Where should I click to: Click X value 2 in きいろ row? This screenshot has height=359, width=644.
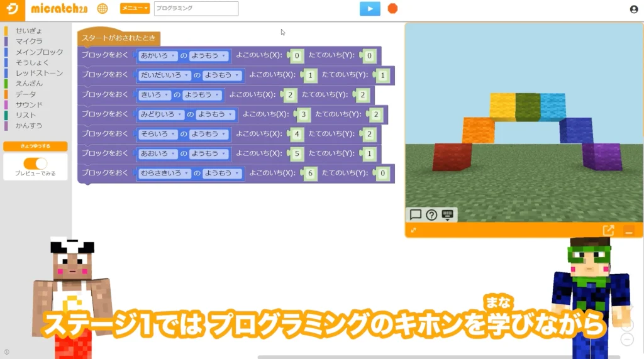click(x=290, y=95)
